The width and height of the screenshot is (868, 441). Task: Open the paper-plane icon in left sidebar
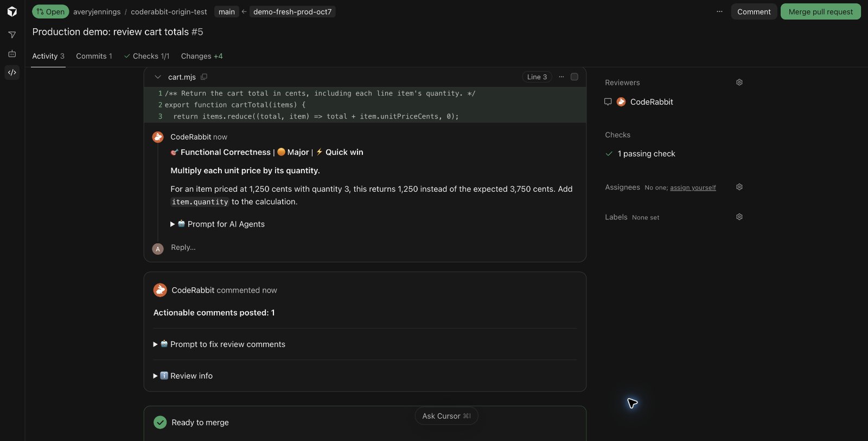tap(12, 35)
